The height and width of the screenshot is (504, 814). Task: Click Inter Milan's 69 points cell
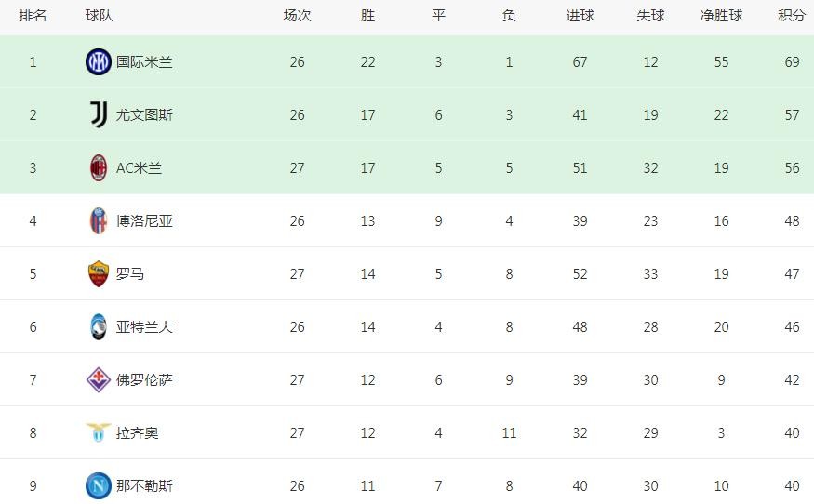[x=792, y=62]
